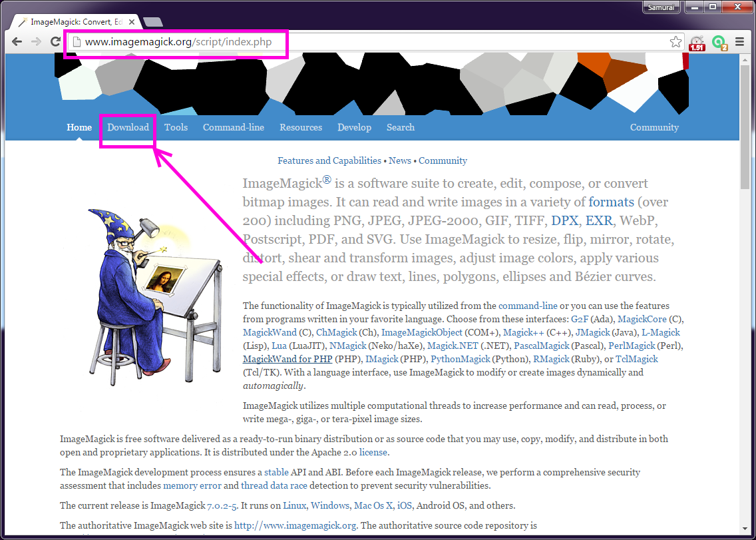This screenshot has height=540, width=756.
Task: Open the Tools nav item
Action: 176,127
